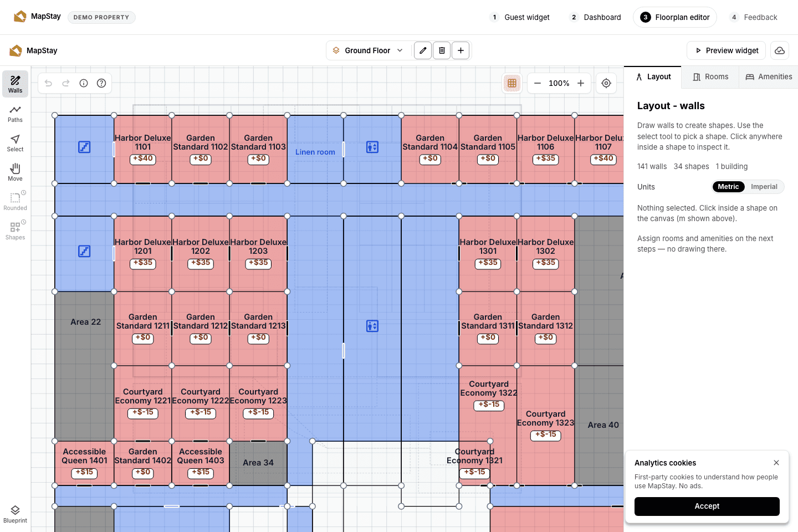Select Metric units option

728,187
